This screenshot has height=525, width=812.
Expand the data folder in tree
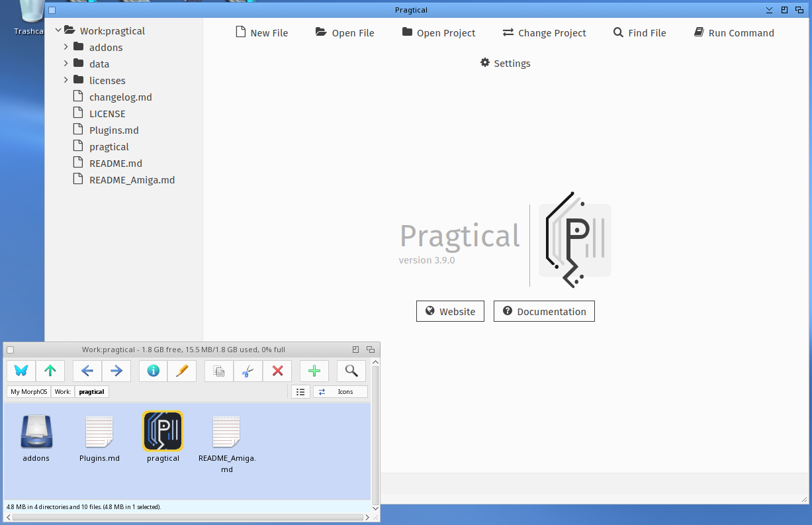(66, 64)
